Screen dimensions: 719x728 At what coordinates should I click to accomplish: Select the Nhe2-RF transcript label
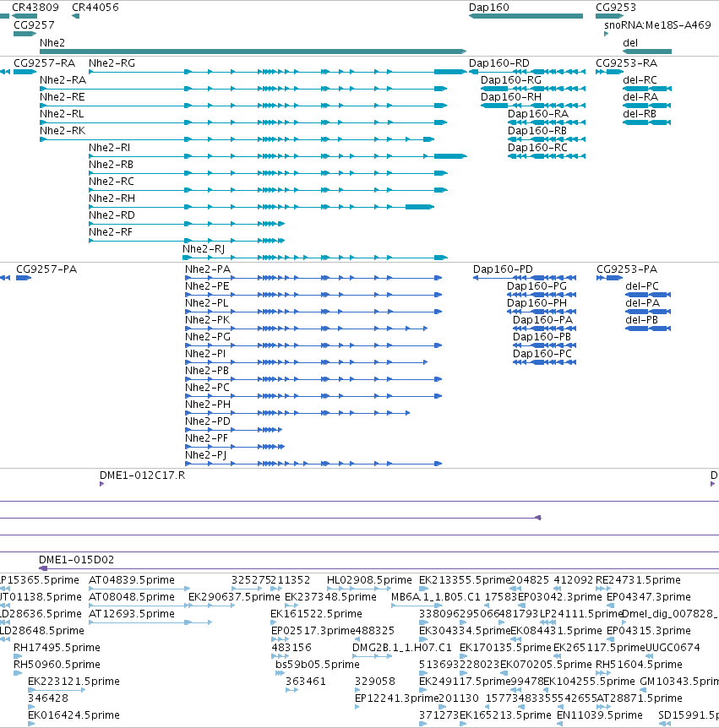tap(111, 231)
